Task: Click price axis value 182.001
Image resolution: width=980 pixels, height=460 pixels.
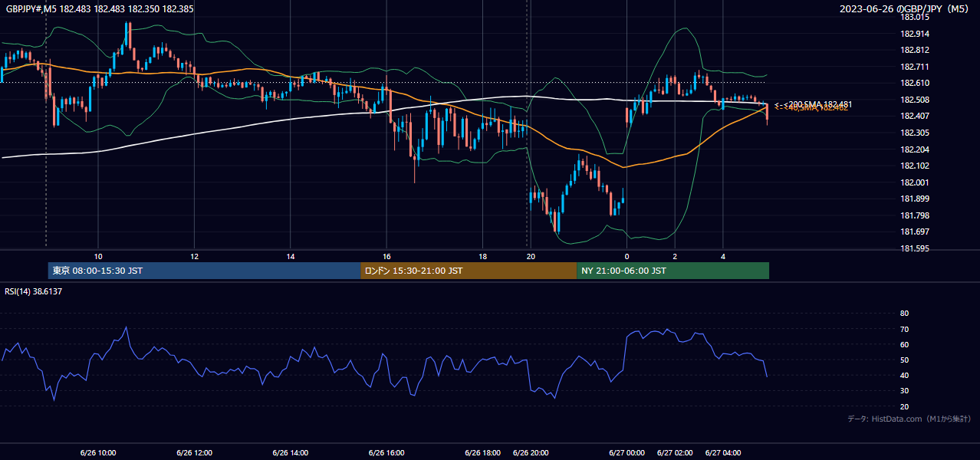Action: click(x=915, y=182)
